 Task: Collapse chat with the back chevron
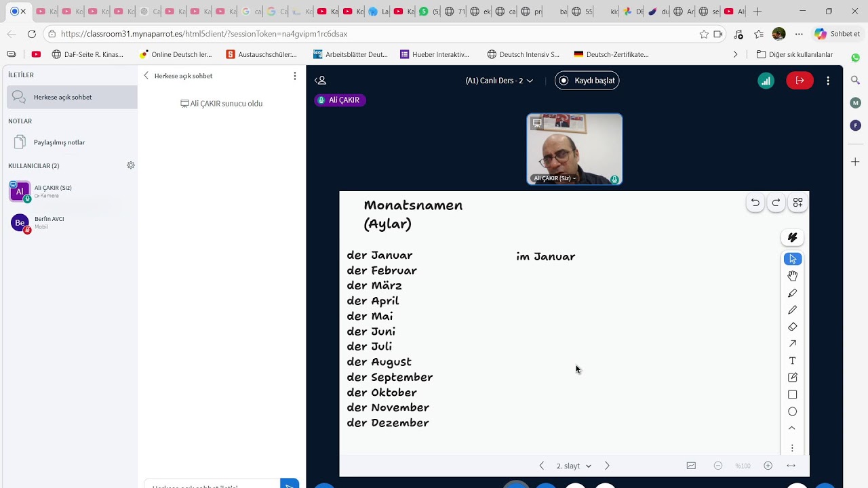[146, 76]
